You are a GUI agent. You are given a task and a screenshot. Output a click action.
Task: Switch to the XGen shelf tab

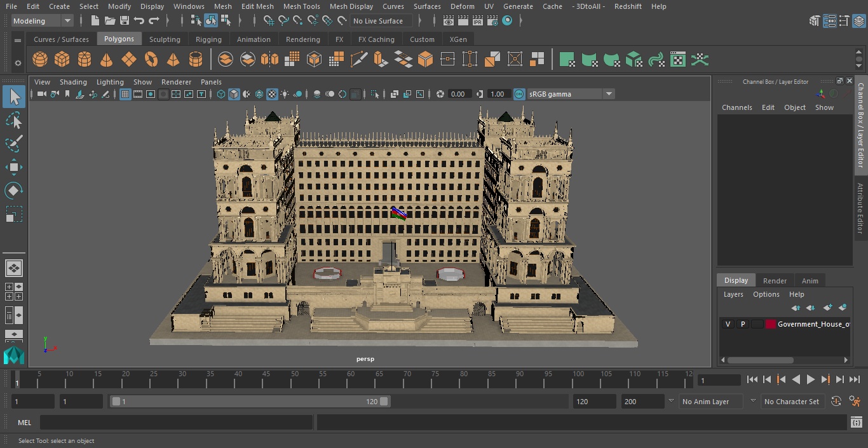point(458,39)
